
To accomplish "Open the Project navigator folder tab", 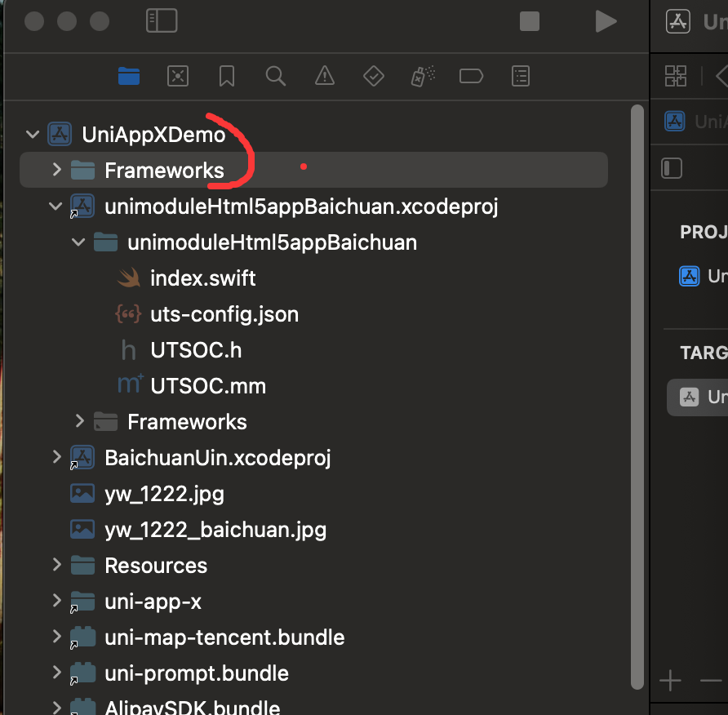I will [x=129, y=76].
